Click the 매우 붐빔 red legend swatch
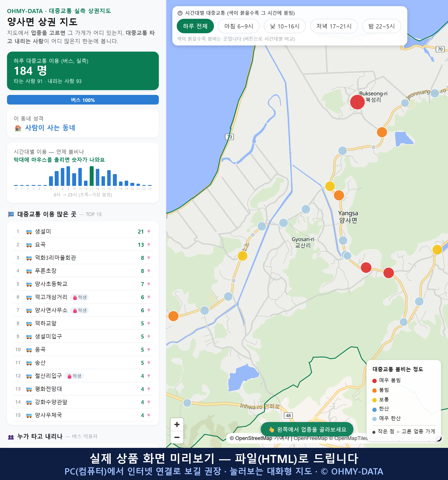This screenshot has height=480, width=448. click(374, 381)
